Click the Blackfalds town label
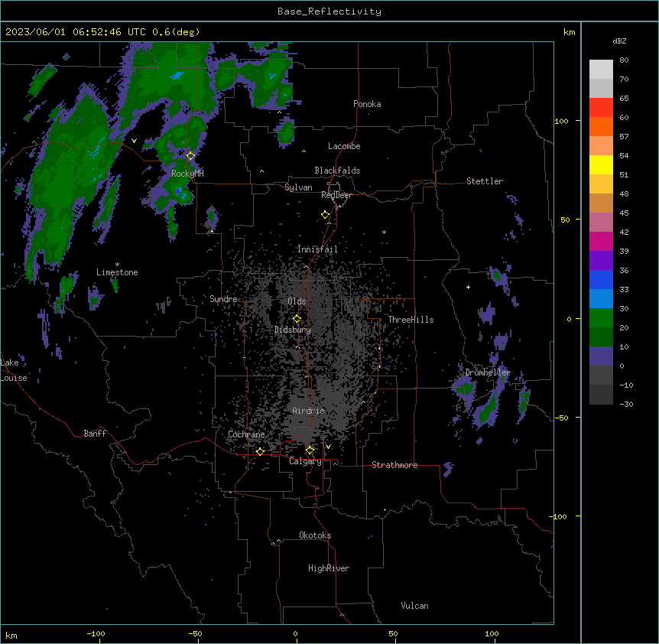Viewport: 659px width, 644px height. point(337,171)
